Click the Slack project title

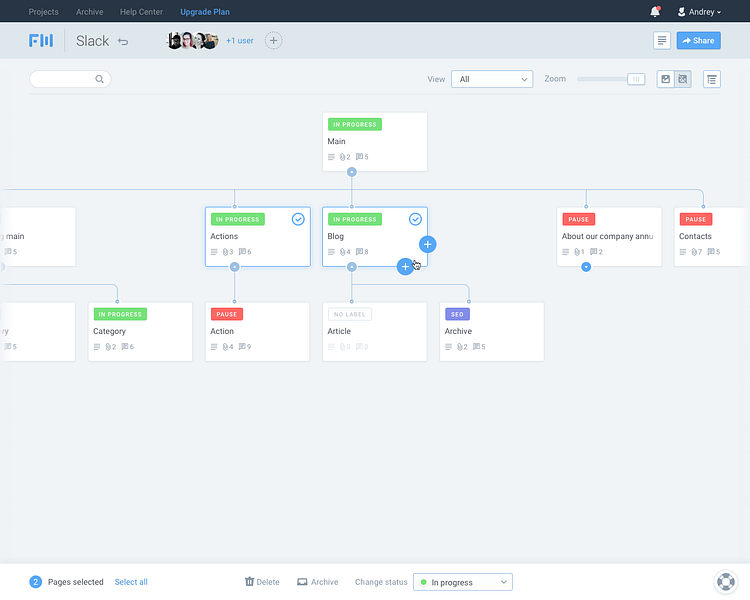(93, 41)
